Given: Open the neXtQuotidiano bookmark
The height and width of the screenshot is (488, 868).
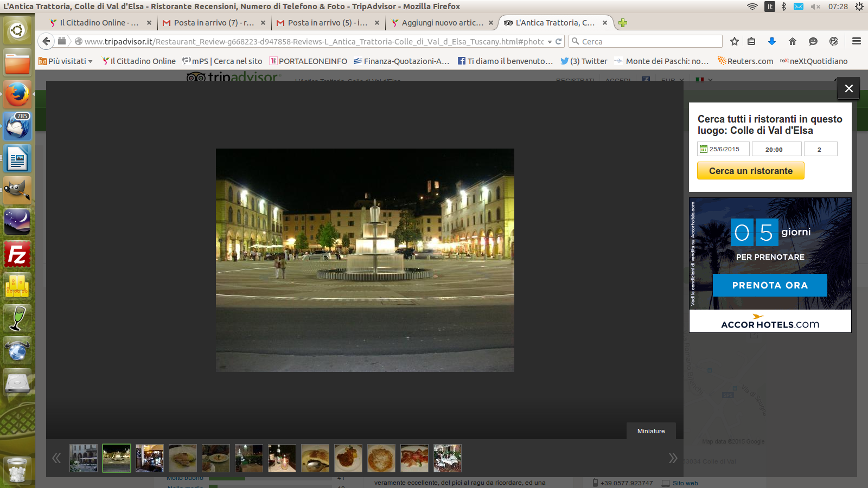Looking at the screenshot, I should [814, 61].
